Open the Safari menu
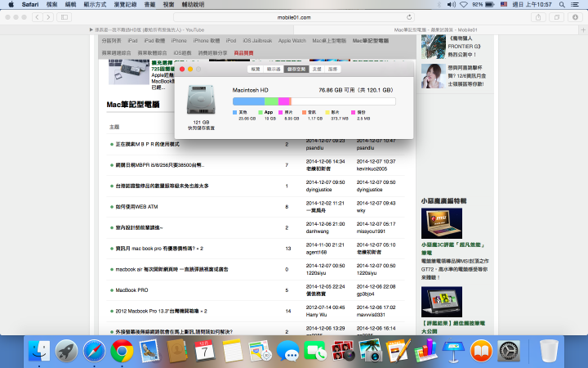 coord(30,5)
